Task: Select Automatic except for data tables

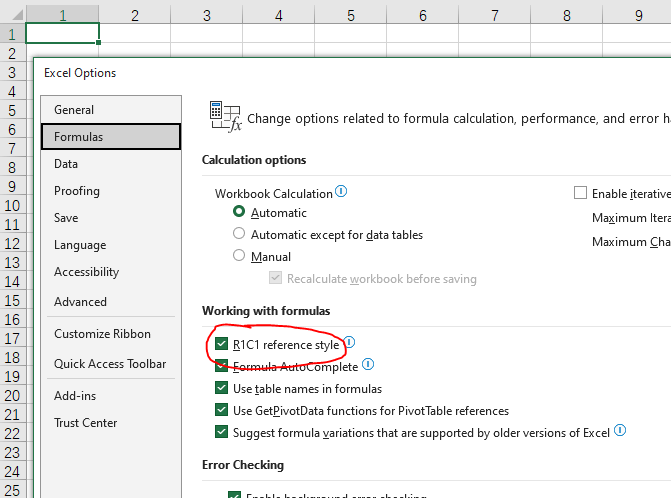Action: pyautogui.click(x=239, y=234)
